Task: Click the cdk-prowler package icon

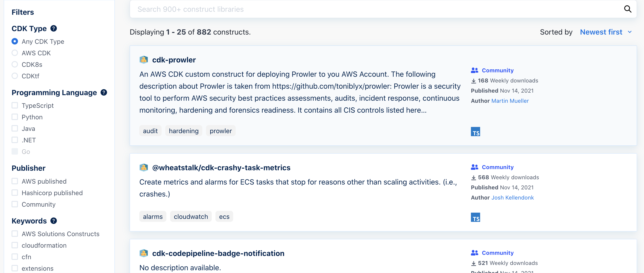Action: (x=144, y=60)
